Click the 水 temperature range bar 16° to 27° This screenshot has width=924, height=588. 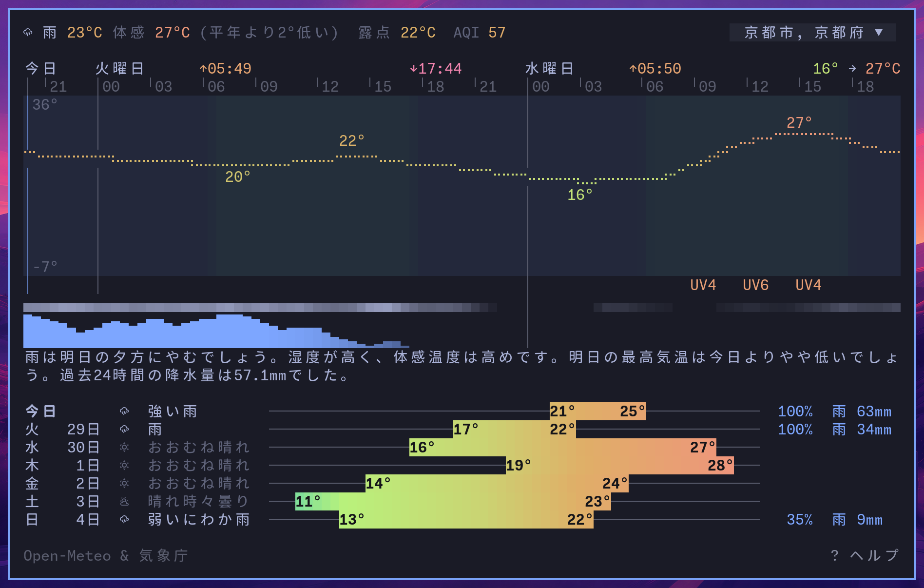pos(563,448)
